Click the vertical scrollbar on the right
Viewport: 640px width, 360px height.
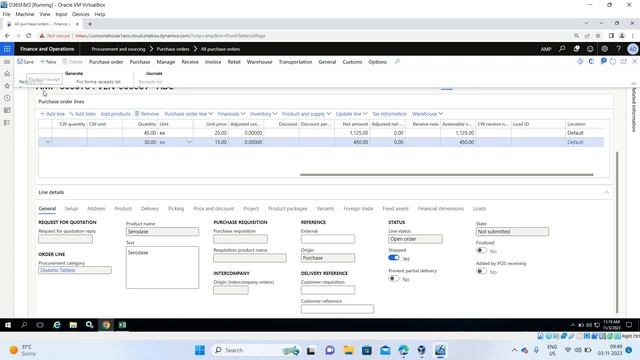coord(617,232)
